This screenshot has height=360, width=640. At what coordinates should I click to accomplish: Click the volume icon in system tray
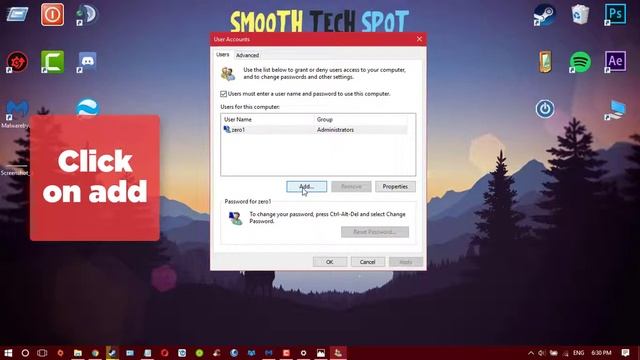[542, 353]
